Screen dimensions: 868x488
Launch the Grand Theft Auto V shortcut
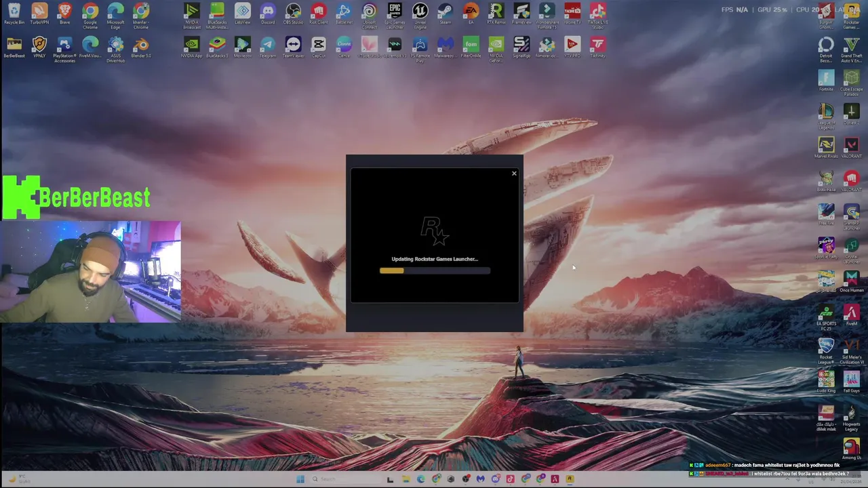pyautogui.click(x=851, y=50)
